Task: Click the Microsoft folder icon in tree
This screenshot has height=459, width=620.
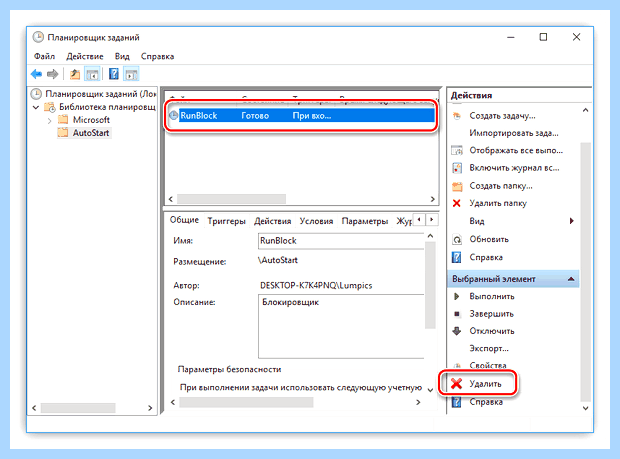Action: (63, 119)
